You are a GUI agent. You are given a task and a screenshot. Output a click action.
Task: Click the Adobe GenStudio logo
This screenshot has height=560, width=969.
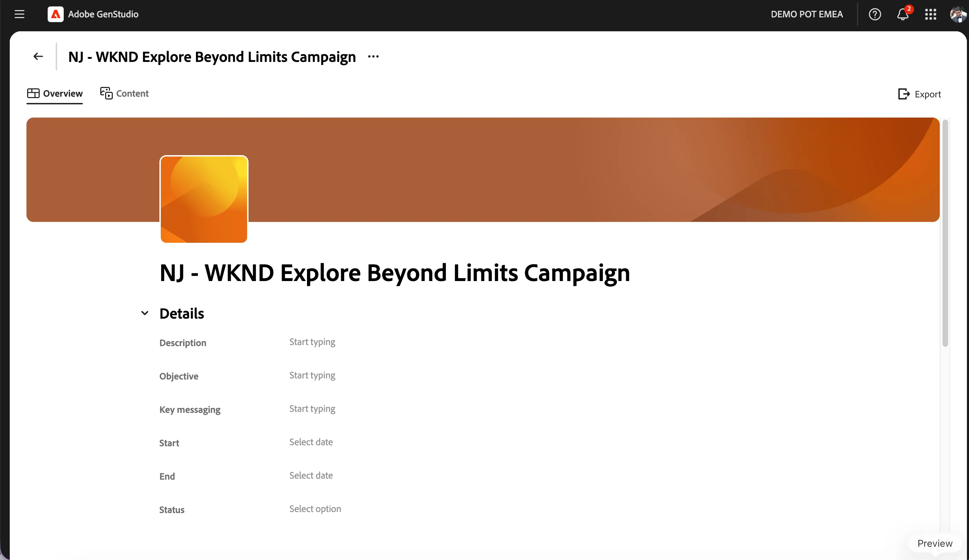(55, 14)
